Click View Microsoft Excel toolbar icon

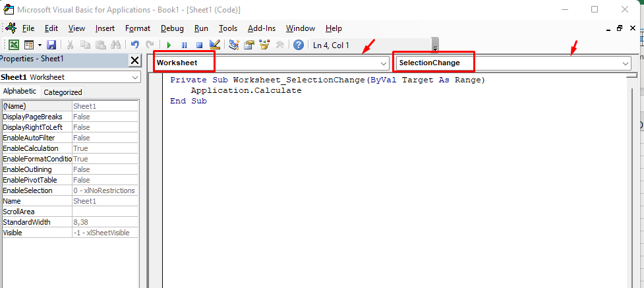[14, 45]
